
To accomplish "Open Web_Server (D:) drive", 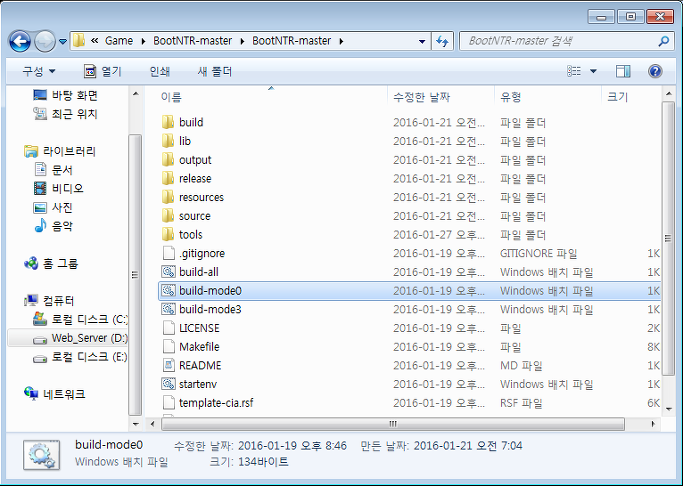I will (x=81, y=338).
